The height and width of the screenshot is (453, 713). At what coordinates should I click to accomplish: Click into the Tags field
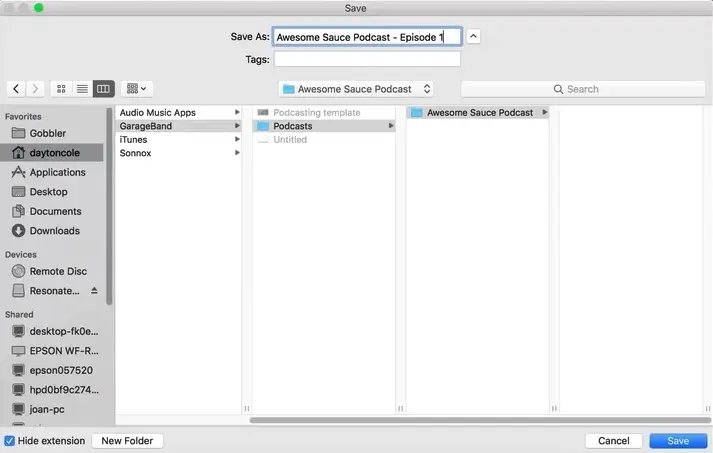coord(367,60)
